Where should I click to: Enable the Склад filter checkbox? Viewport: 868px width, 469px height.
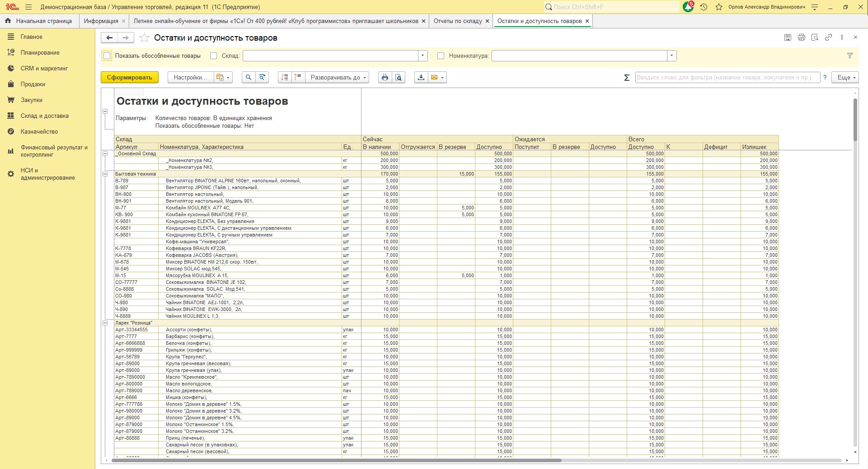click(214, 56)
